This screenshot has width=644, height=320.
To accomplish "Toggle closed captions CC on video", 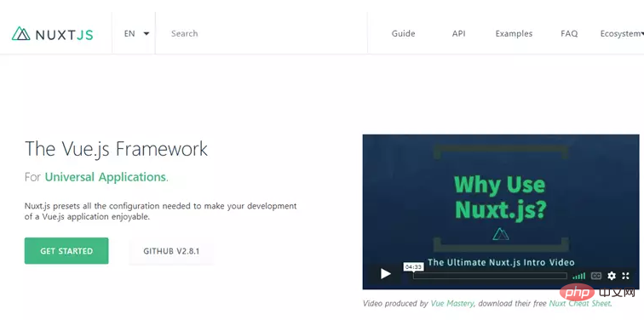I will [596, 276].
